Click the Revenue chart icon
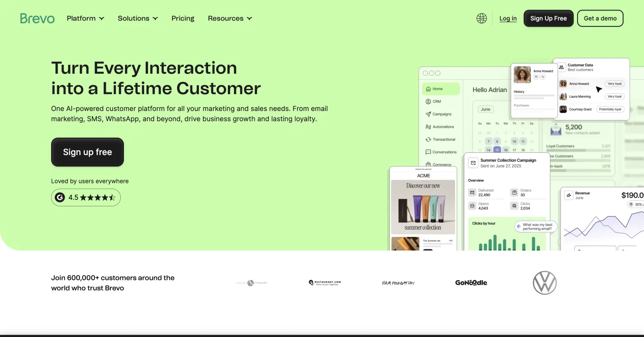Screen dimensions: 644x337 pyautogui.click(x=569, y=195)
